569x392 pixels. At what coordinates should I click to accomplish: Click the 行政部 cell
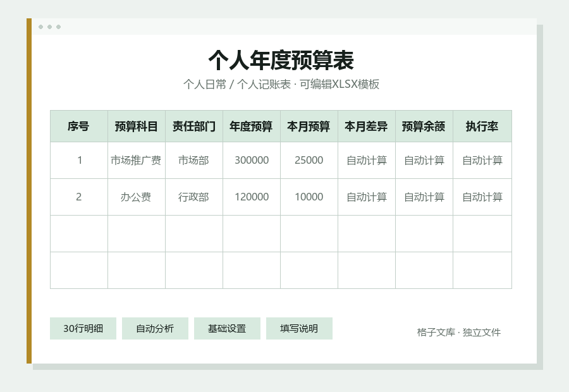click(194, 197)
